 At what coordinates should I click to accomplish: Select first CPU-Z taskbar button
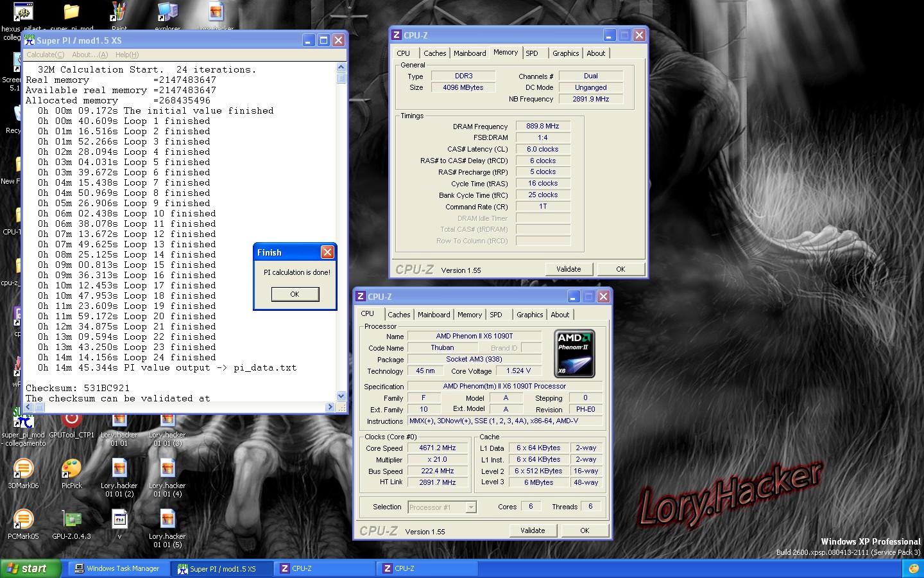325,568
